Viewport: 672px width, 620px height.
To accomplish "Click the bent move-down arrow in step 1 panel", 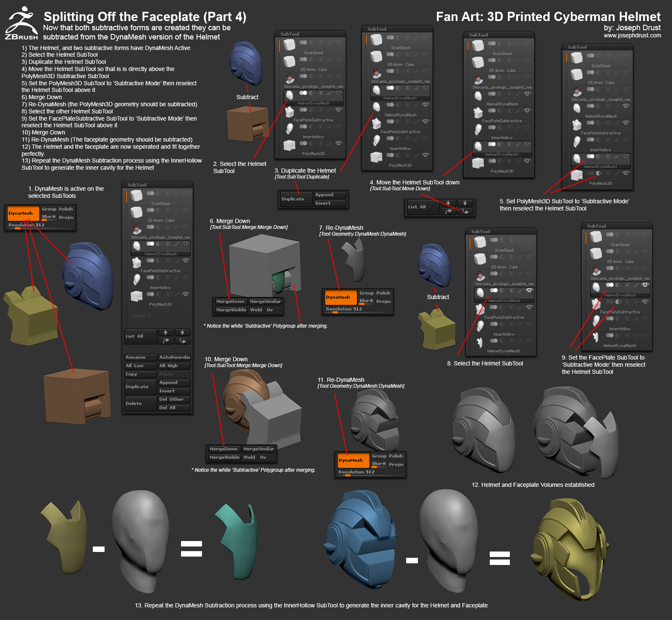I will 183,341.
